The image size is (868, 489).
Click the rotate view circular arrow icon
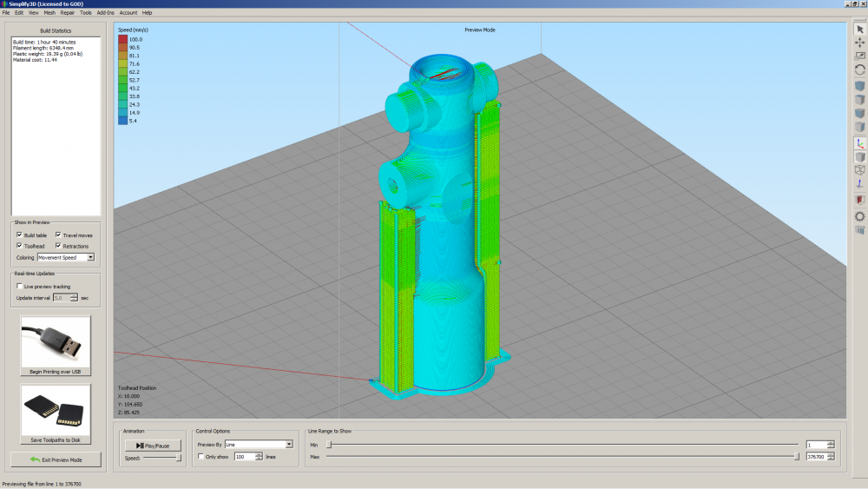pos(860,69)
